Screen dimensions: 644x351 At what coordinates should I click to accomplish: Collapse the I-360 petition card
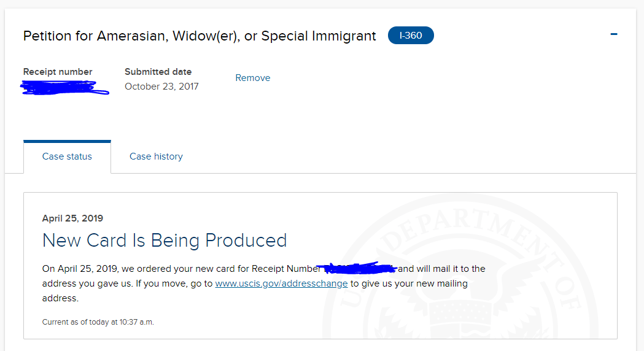point(613,34)
